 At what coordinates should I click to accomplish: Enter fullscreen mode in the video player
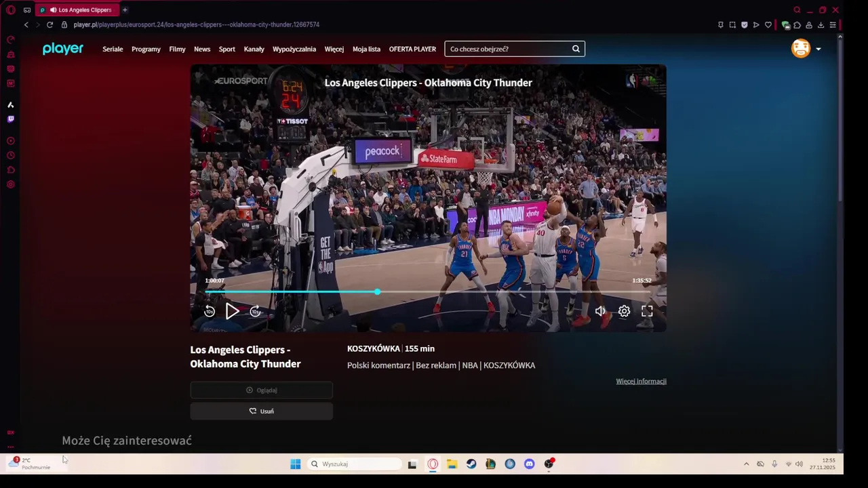pos(647,311)
